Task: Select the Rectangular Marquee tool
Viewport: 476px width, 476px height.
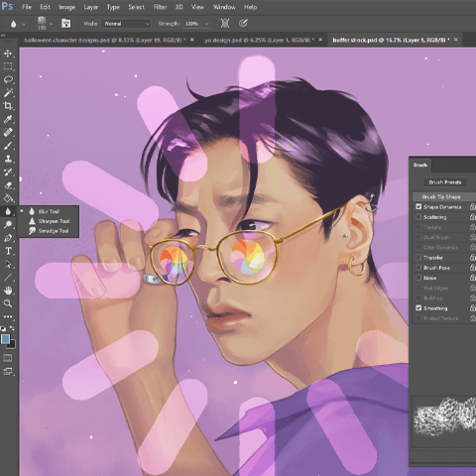Action: click(x=8, y=66)
